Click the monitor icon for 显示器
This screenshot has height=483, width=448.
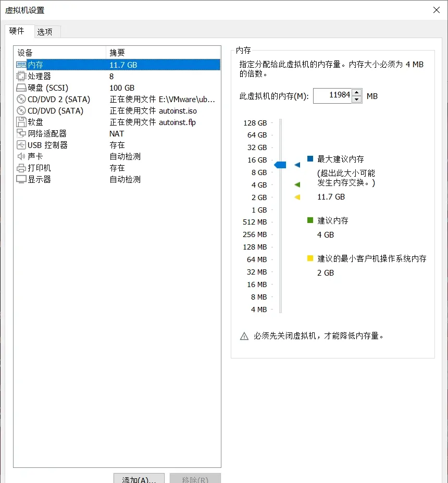coord(21,179)
